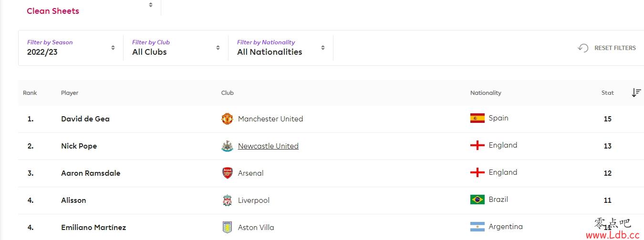Open Aaron Ramsdale player profile
The height and width of the screenshot is (240, 644).
[x=91, y=173]
